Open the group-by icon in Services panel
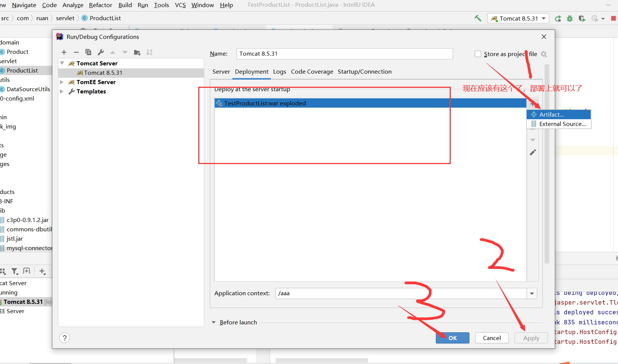Viewport: 618px width, 364px height. (3, 271)
